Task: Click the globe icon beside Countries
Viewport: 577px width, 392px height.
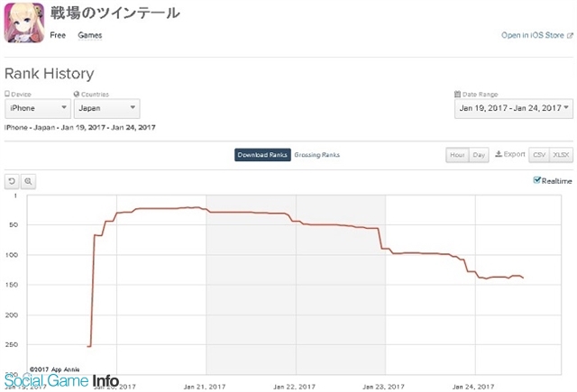Action: tap(77, 94)
